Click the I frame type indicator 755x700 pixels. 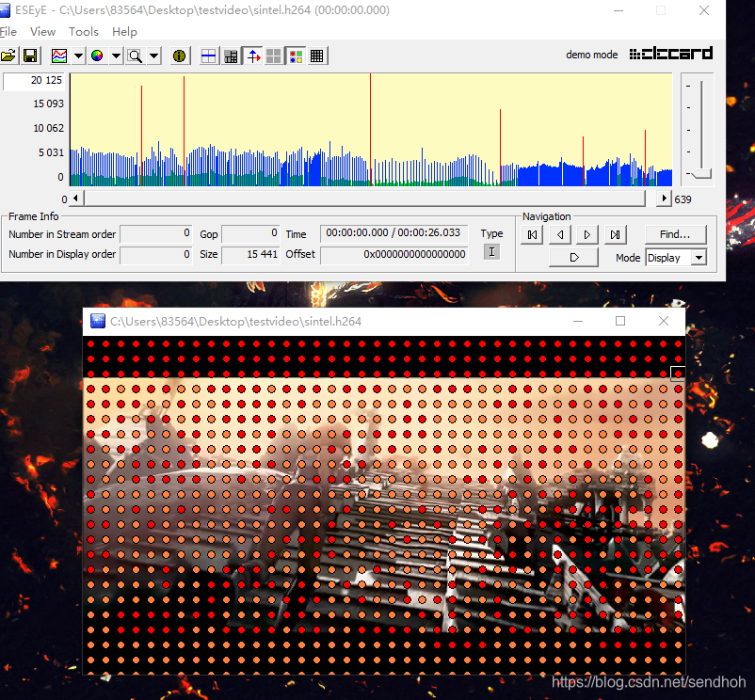491,251
